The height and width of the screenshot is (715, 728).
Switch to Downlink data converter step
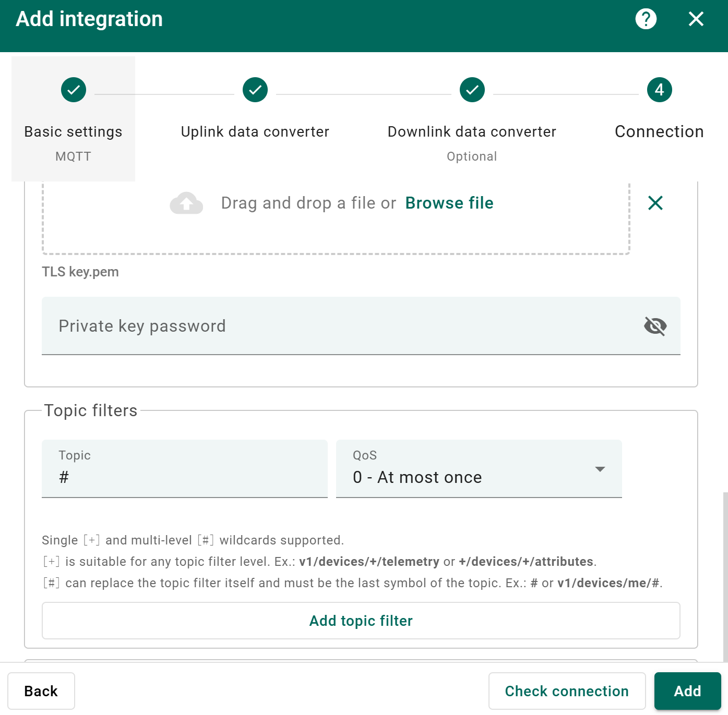click(x=472, y=132)
